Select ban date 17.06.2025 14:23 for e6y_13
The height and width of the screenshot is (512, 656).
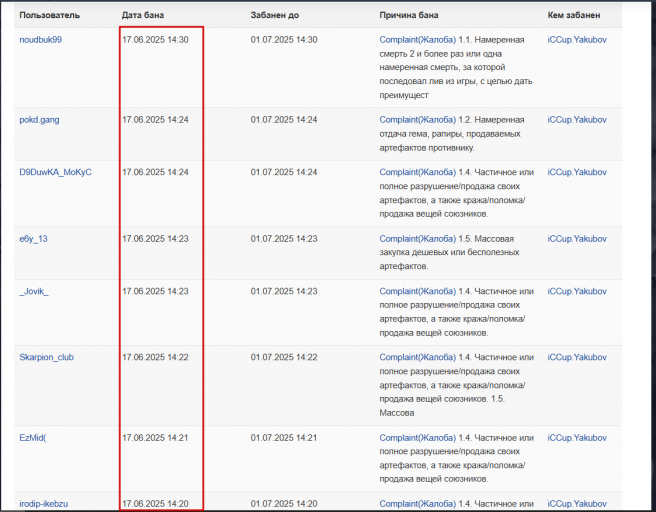tap(155, 239)
